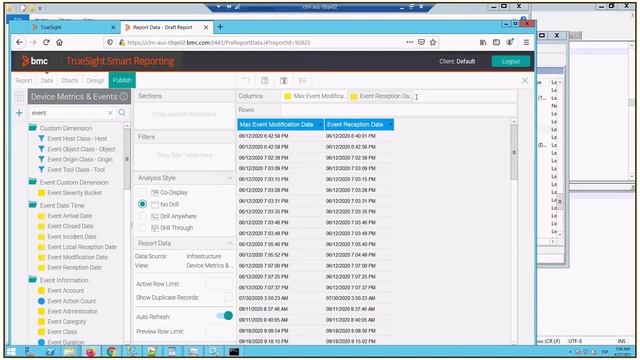Open Windows Start button
Screen dimensions: 640x360
click(x=11, y=351)
